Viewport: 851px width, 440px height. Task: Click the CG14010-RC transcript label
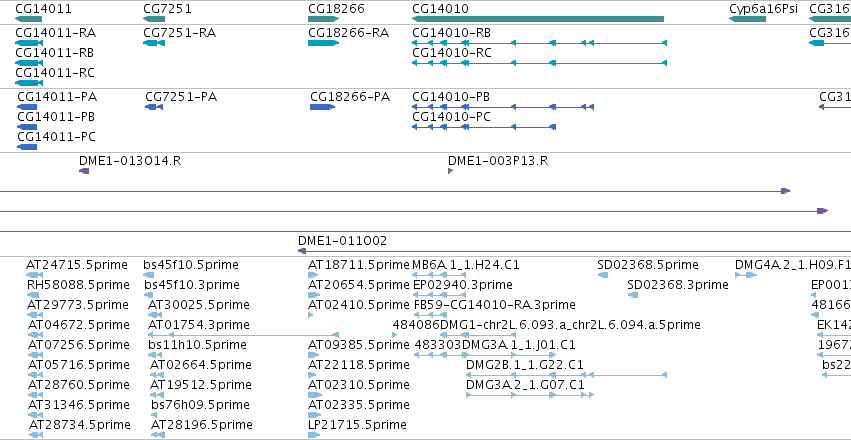(x=452, y=53)
